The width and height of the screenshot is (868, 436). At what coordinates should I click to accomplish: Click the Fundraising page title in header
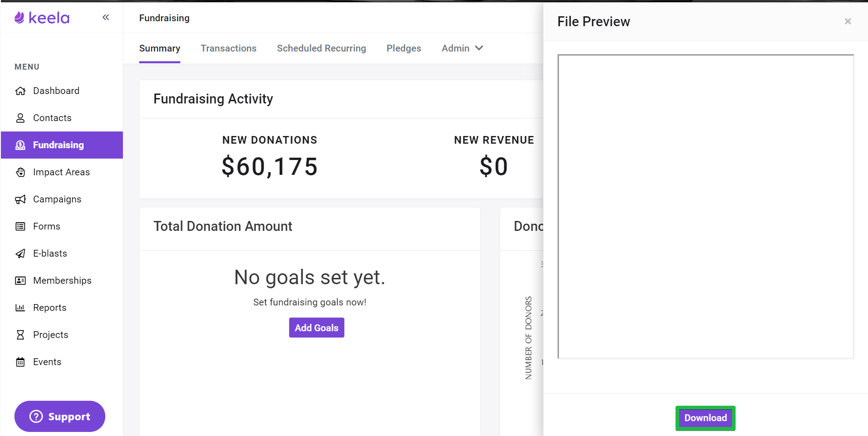[164, 18]
